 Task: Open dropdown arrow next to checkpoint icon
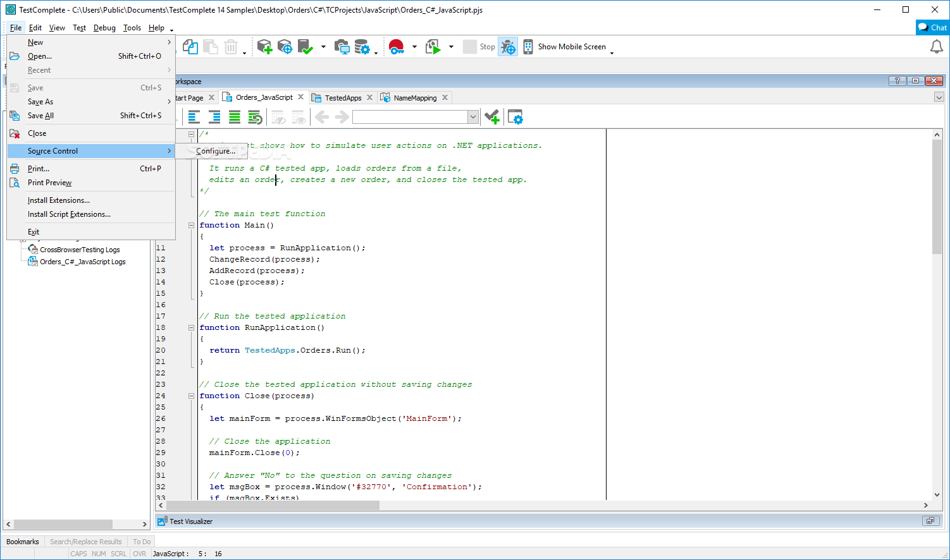[x=323, y=47]
